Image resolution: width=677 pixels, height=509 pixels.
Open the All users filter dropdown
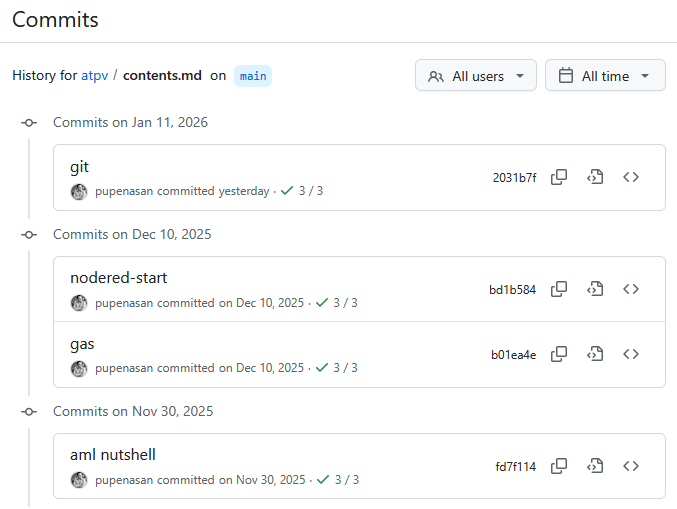click(x=476, y=76)
